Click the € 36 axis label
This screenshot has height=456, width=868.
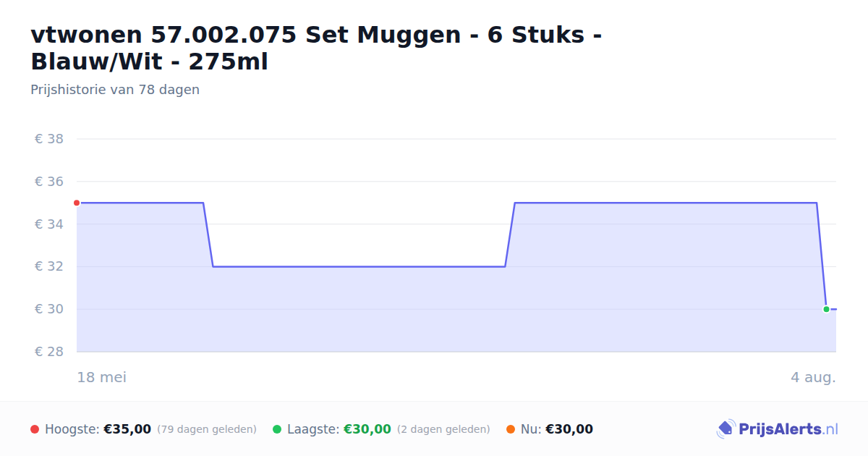coord(49,182)
